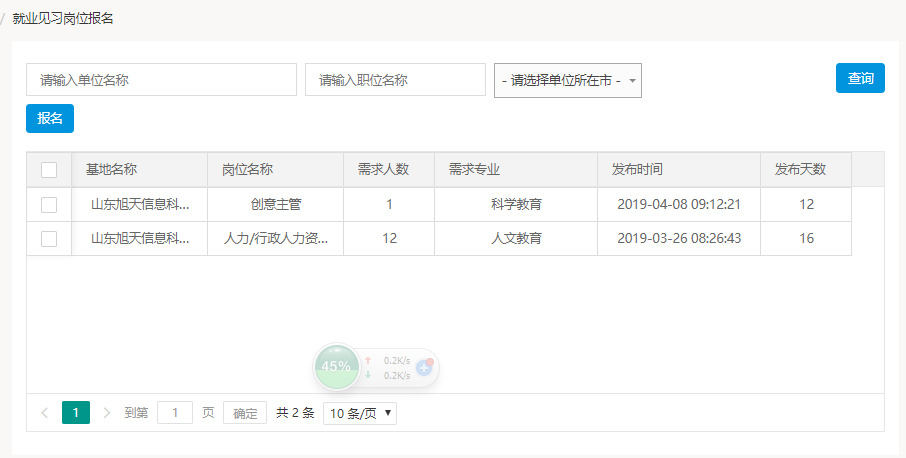Click the 确定 page jump button
This screenshot has width=906, height=458.
[x=245, y=413]
